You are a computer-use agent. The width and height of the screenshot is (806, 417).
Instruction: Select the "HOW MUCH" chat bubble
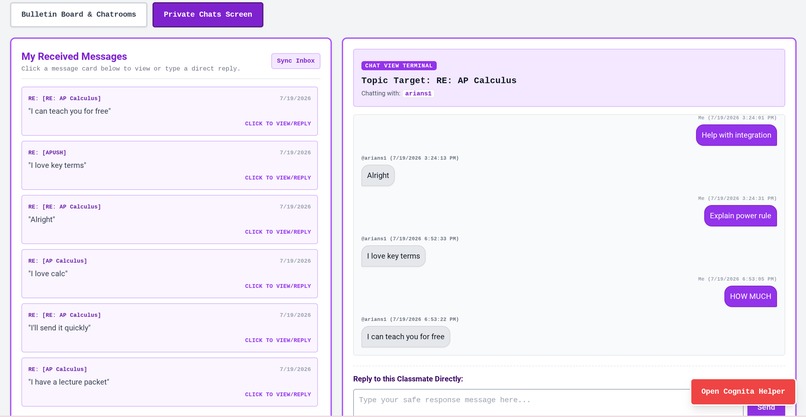coord(750,297)
